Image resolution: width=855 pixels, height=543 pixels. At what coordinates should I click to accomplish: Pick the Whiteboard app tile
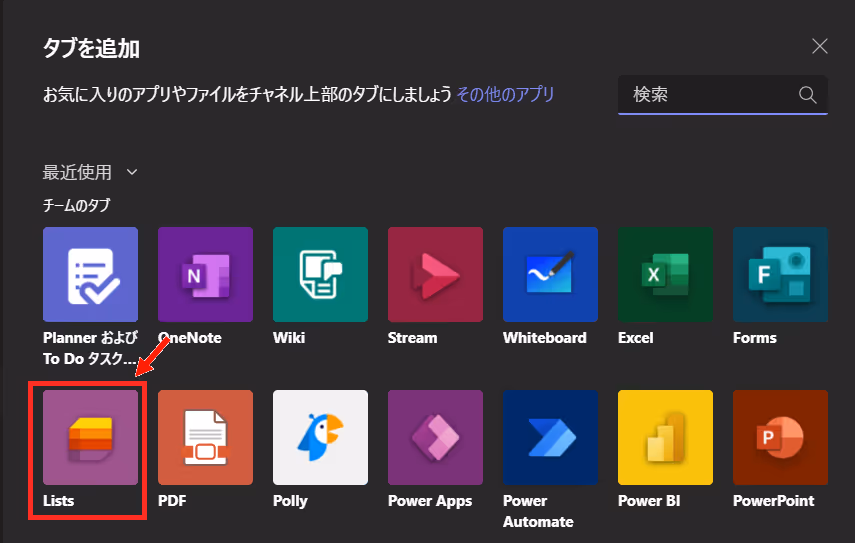tap(550, 274)
